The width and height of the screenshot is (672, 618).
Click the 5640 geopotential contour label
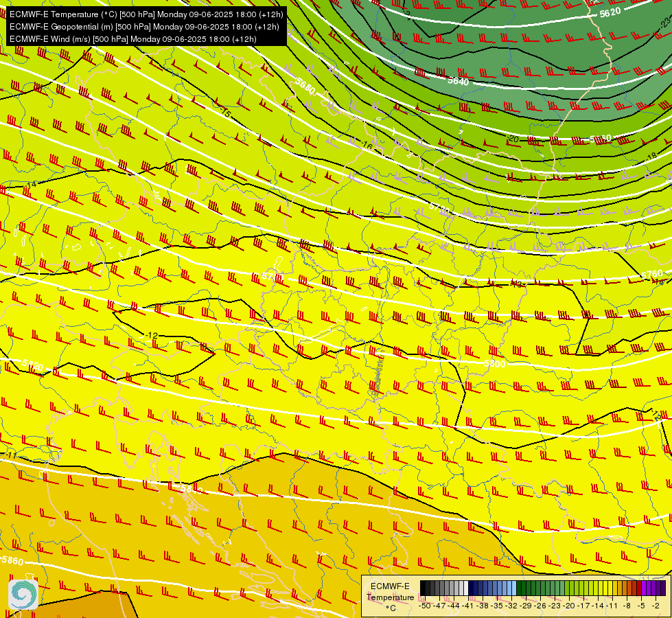coord(458,80)
